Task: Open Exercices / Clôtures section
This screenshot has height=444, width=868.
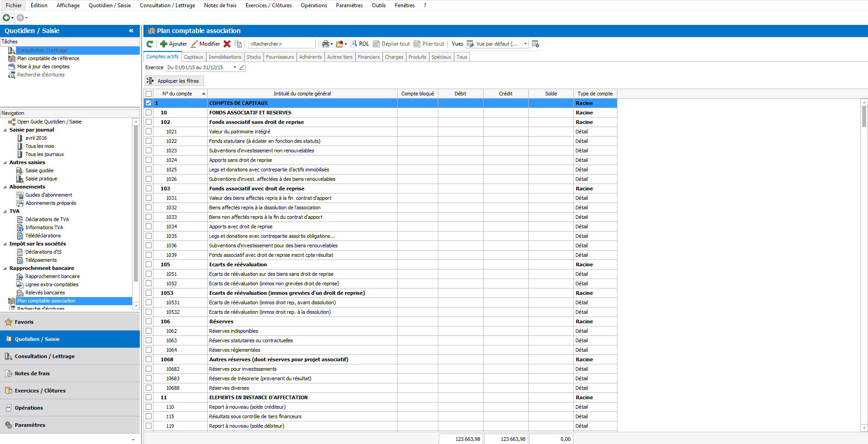Action: coord(70,391)
